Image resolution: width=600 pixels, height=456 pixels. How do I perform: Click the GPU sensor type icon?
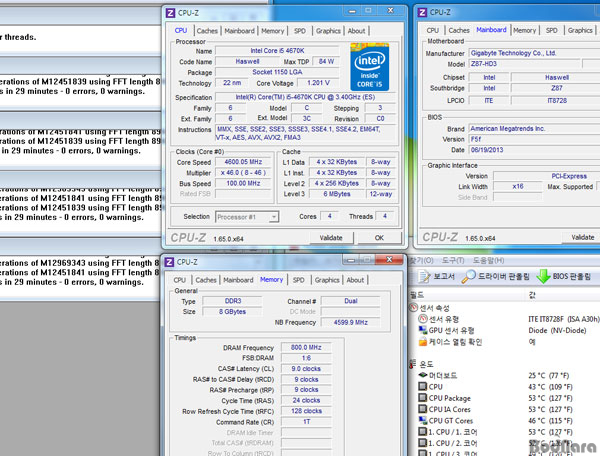[x=422, y=330]
